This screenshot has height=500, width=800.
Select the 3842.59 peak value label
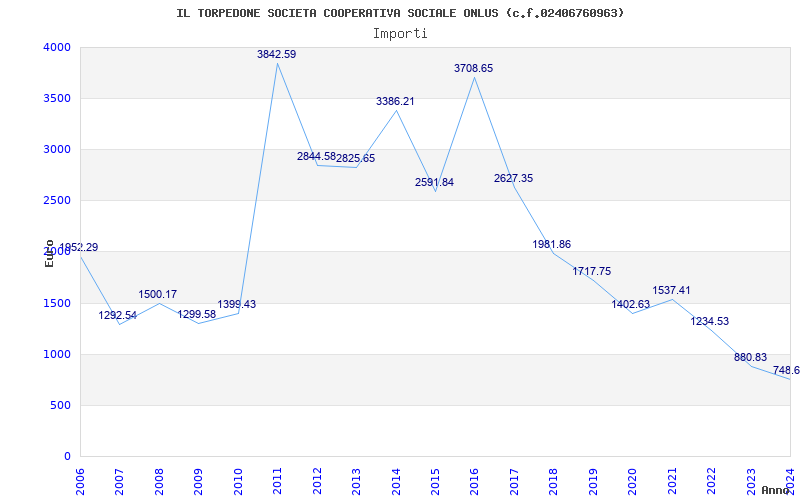[x=277, y=54]
